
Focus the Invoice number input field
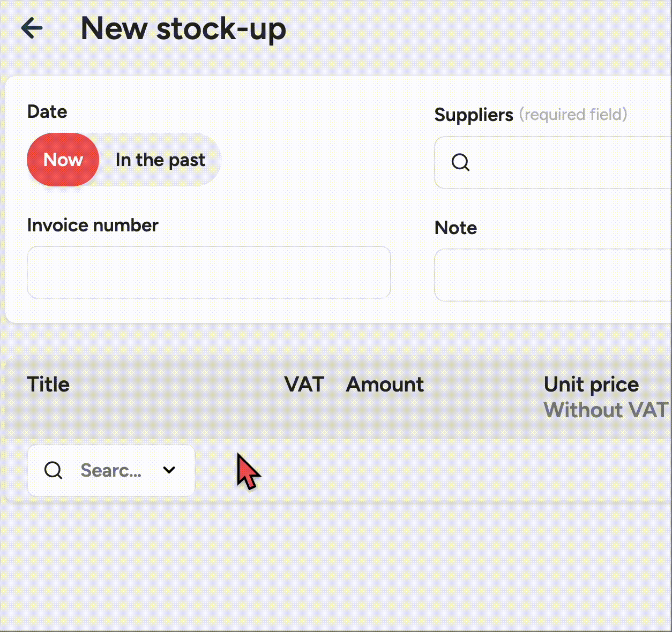click(208, 272)
